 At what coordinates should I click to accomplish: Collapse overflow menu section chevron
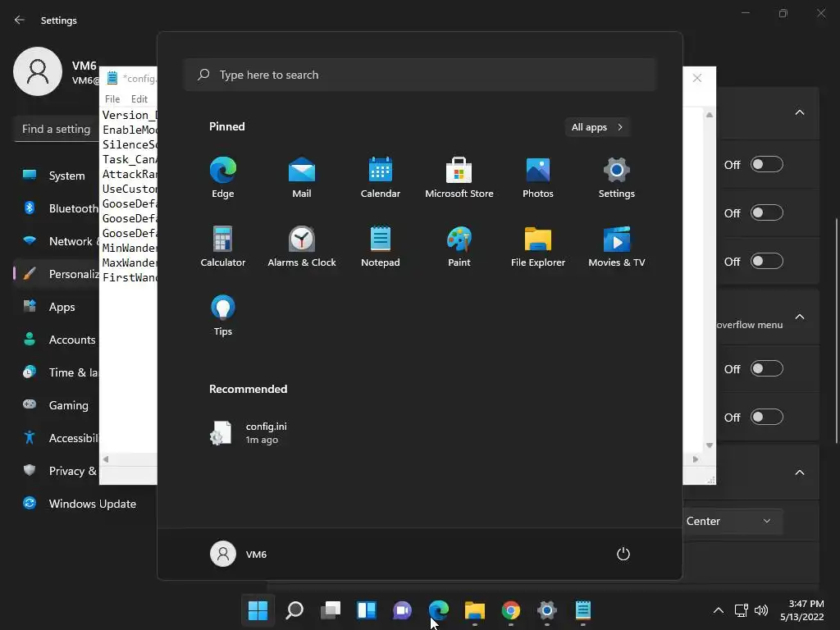(x=799, y=317)
